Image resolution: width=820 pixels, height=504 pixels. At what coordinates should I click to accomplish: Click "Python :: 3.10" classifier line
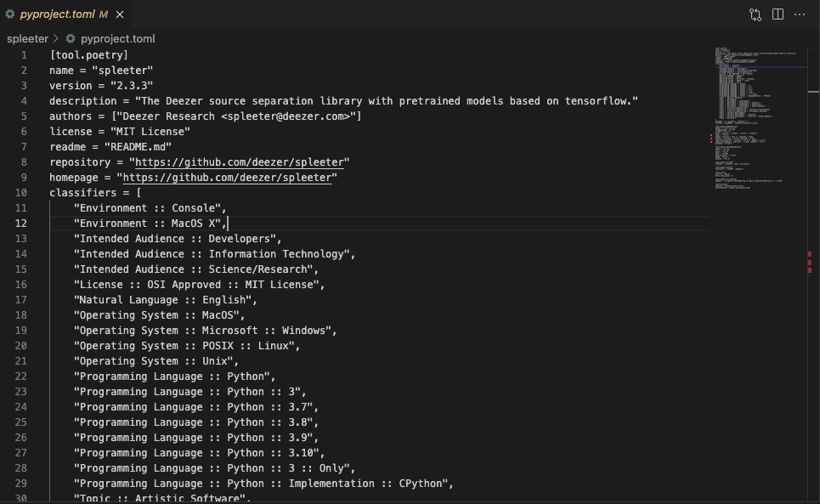click(x=199, y=453)
